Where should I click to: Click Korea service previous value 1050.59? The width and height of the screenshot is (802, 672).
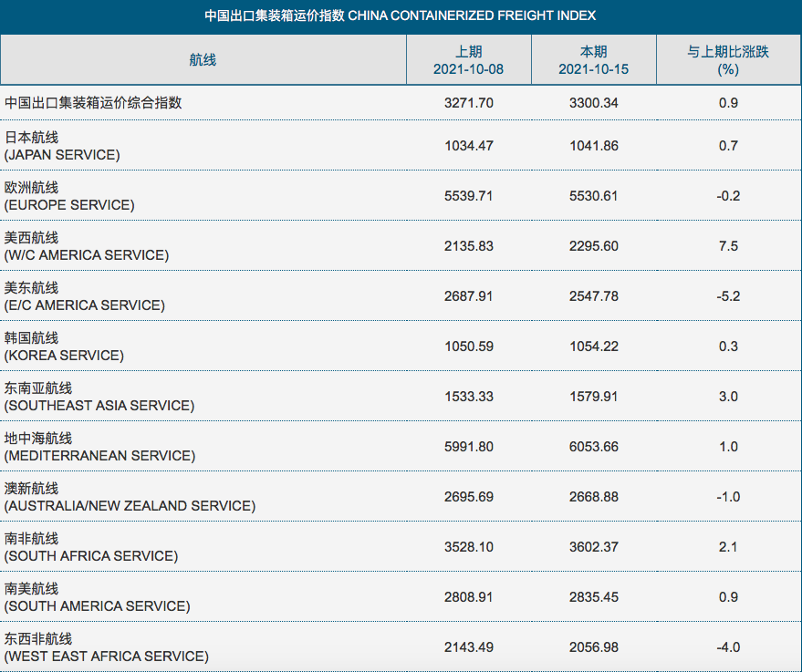coord(468,346)
